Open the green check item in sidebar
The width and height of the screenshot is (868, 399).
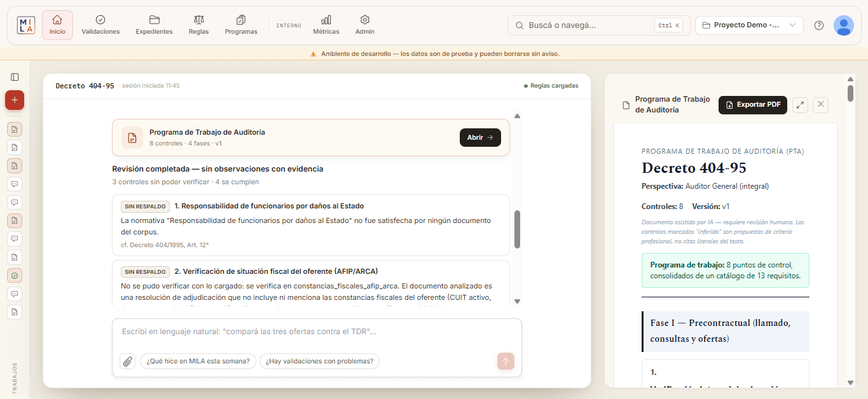click(15, 276)
